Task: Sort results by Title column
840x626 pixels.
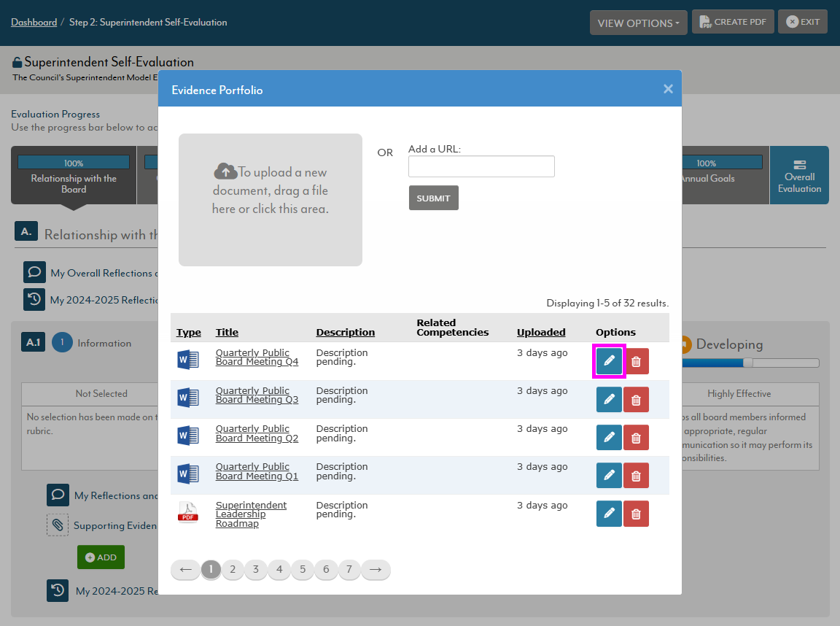Action: click(227, 333)
